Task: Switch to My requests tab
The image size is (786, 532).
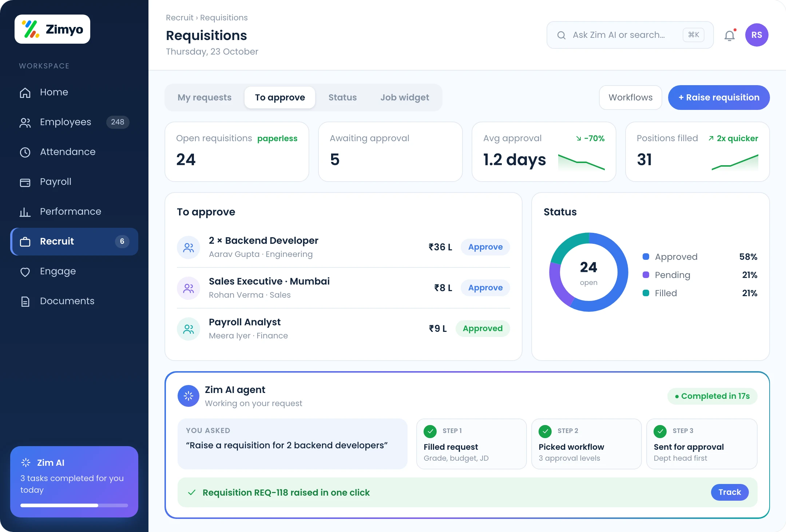Action: 205,98
